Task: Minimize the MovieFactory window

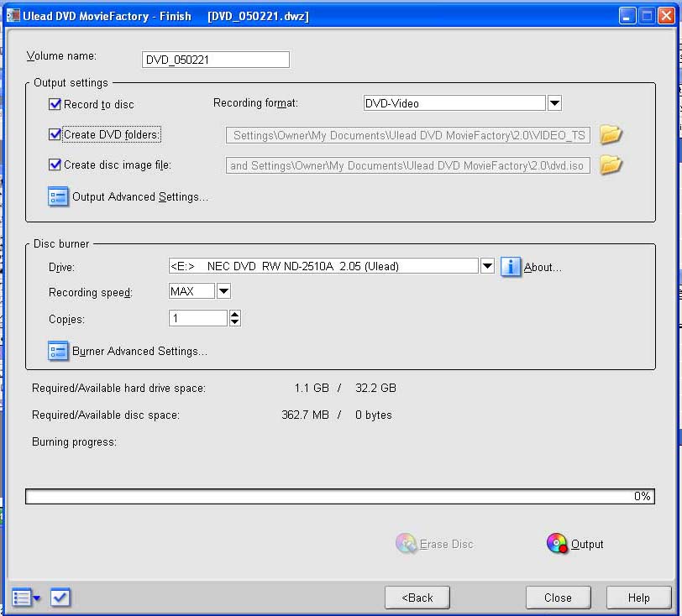Action: point(627,16)
